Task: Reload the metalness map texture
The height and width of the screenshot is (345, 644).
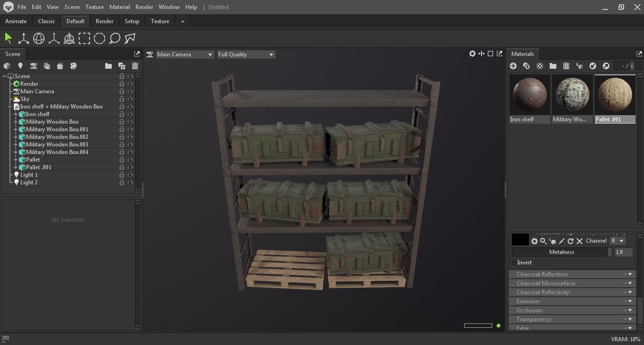Action: tap(571, 241)
